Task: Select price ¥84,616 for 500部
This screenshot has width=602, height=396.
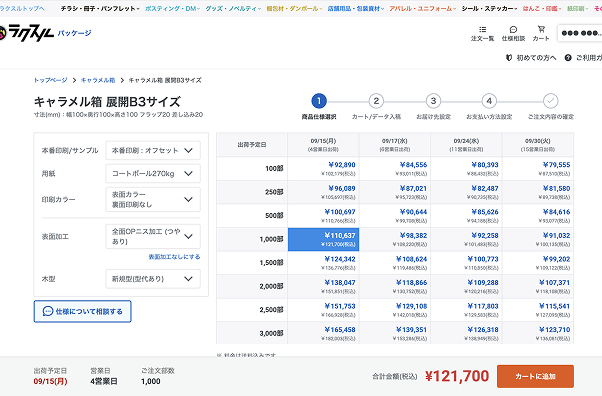Action: pos(538,216)
